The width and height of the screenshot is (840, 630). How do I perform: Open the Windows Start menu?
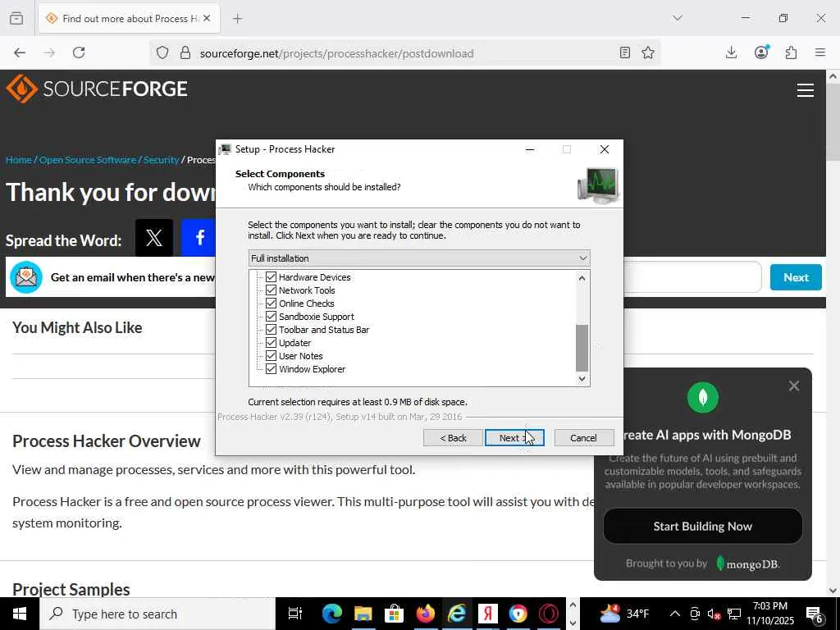point(20,614)
